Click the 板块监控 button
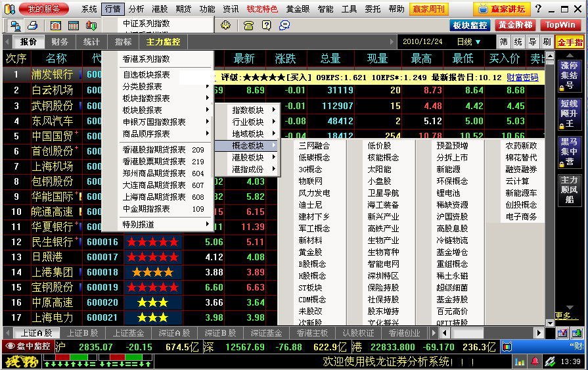Image resolution: width=588 pixels, height=370 pixels. tap(470, 25)
